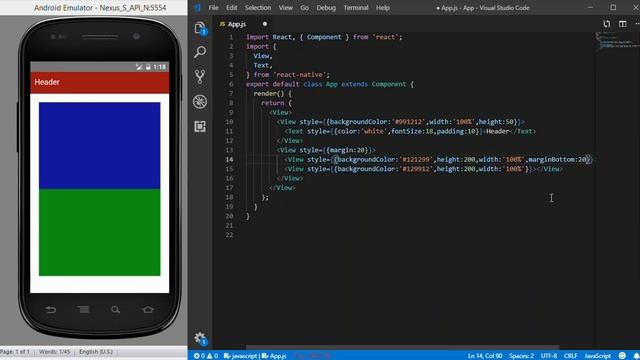Tap the emulator Menu hardware button
640x360 pixels.
83,310
